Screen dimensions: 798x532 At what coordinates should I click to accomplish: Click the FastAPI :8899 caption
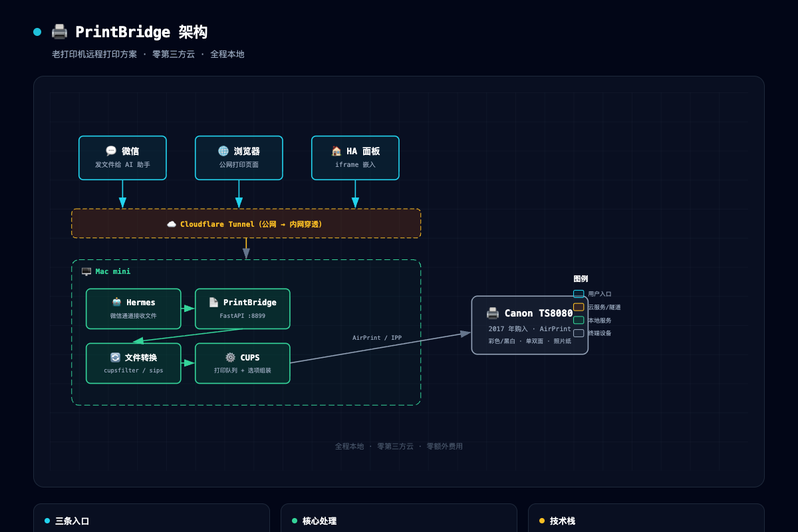tap(243, 316)
